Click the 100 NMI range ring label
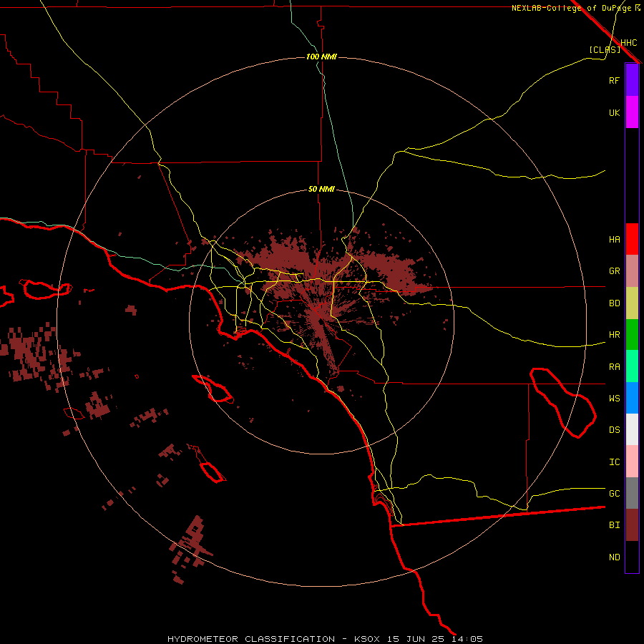 [x=321, y=57]
